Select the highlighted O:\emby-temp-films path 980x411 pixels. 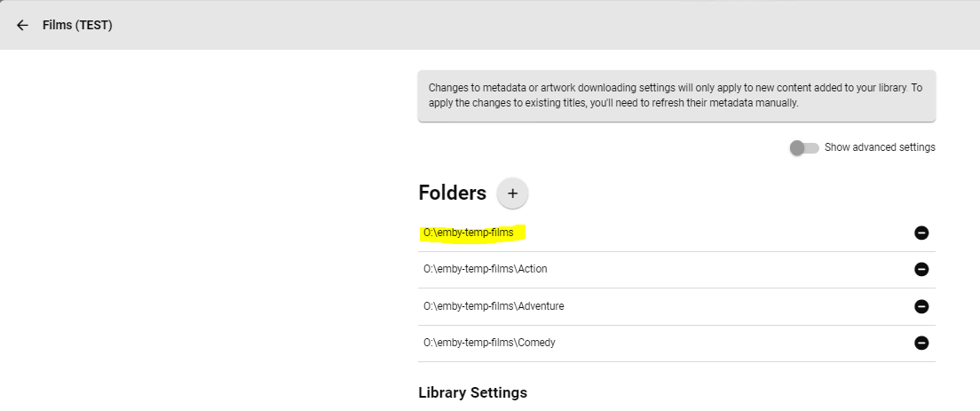pyautogui.click(x=469, y=233)
